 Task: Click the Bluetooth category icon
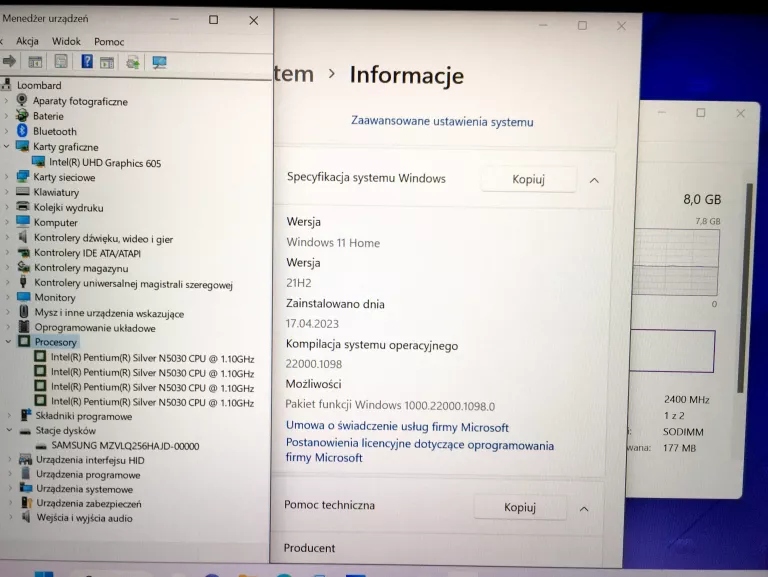click(22, 131)
